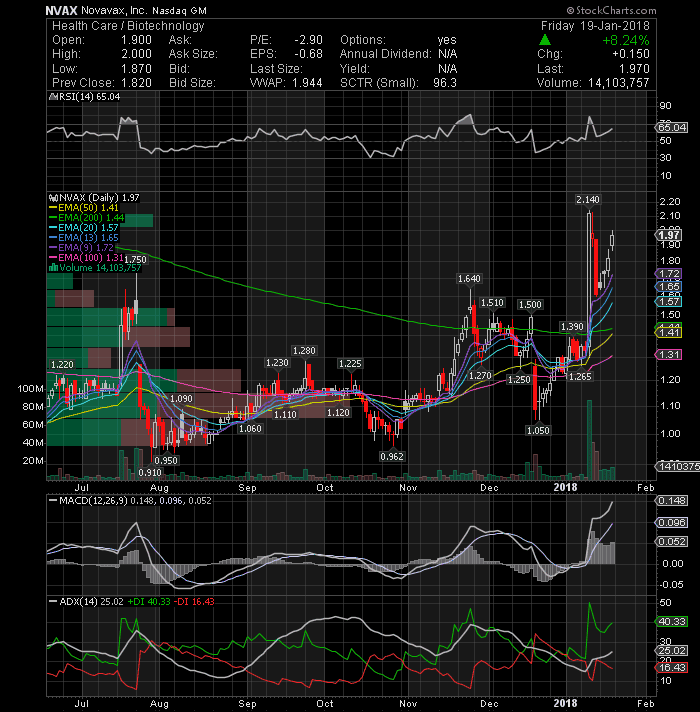Click the 1.390 price label
The width and height of the screenshot is (700, 712).
(x=572, y=326)
